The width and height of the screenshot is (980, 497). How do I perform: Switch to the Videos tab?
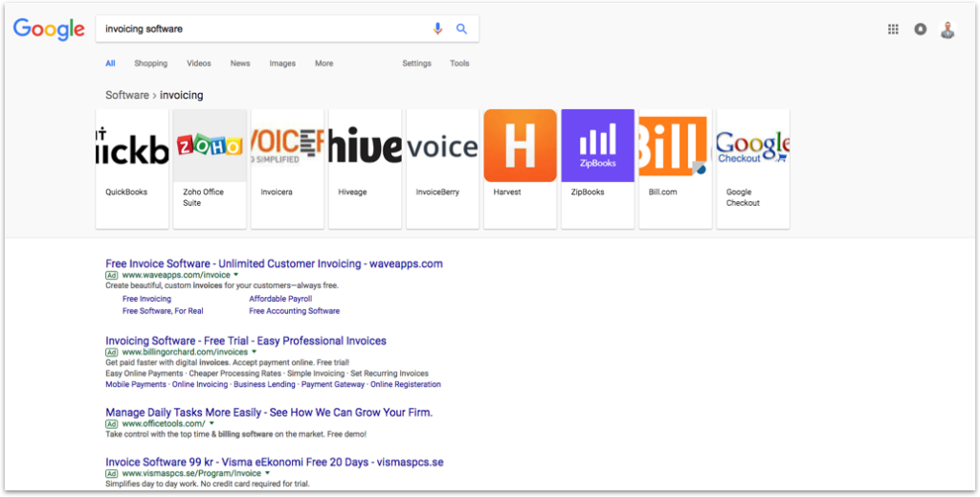point(199,63)
